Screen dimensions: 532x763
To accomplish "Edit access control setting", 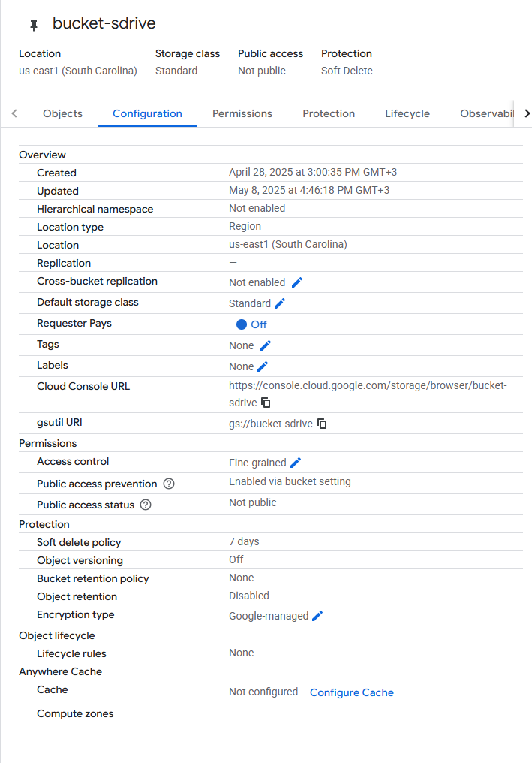I will pyautogui.click(x=296, y=463).
